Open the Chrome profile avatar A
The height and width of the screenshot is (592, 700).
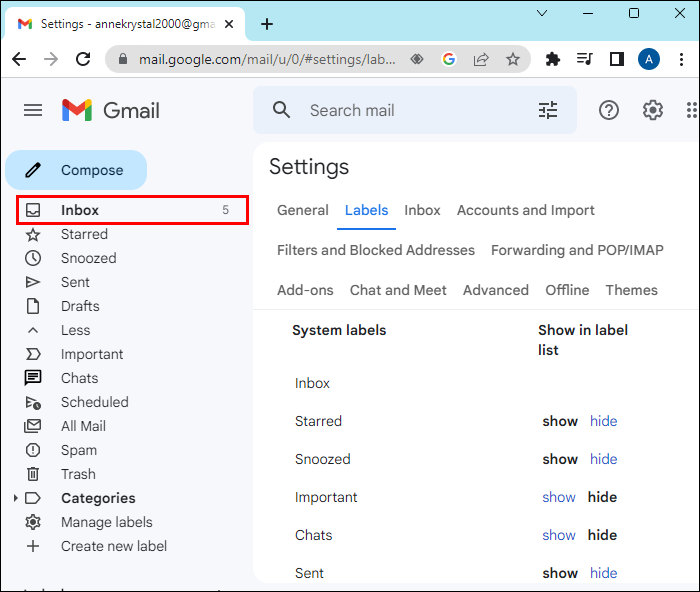tap(649, 59)
